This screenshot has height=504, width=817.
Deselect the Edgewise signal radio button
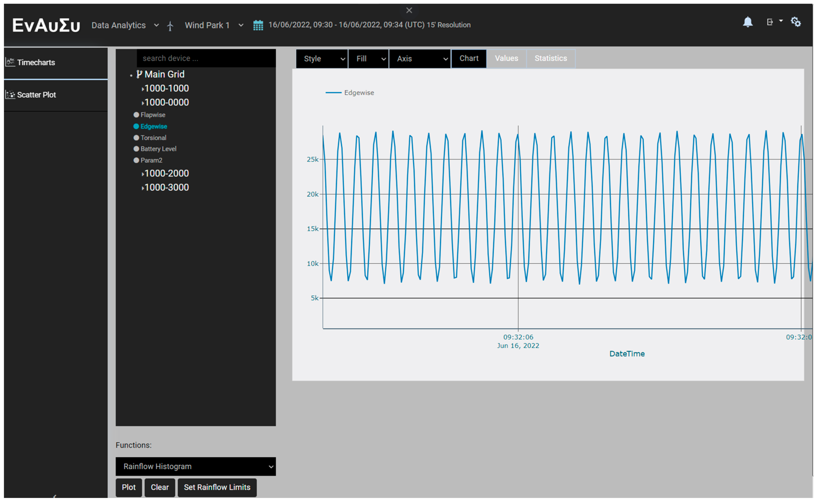[136, 126]
